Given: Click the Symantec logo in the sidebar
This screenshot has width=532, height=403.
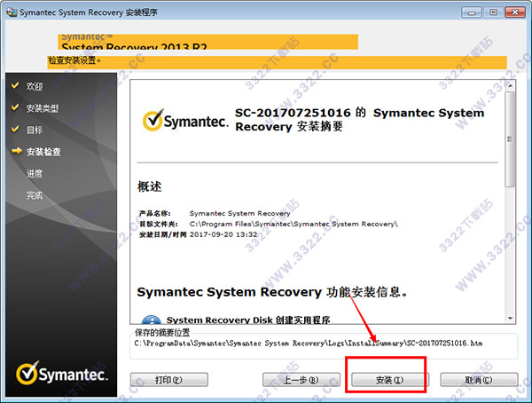Looking at the screenshot, I should [x=62, y=373].
